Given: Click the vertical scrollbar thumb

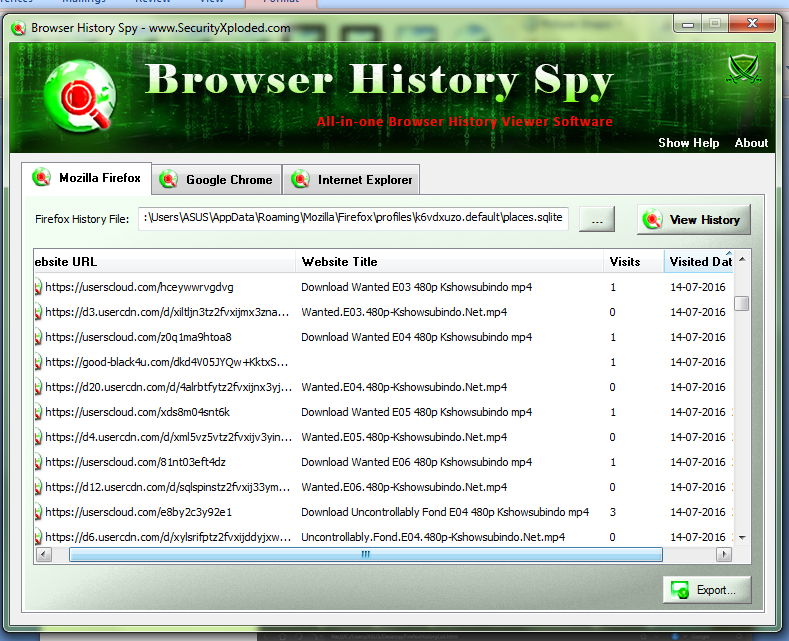Looking at the screenshot, I should (x=742, y=303).
